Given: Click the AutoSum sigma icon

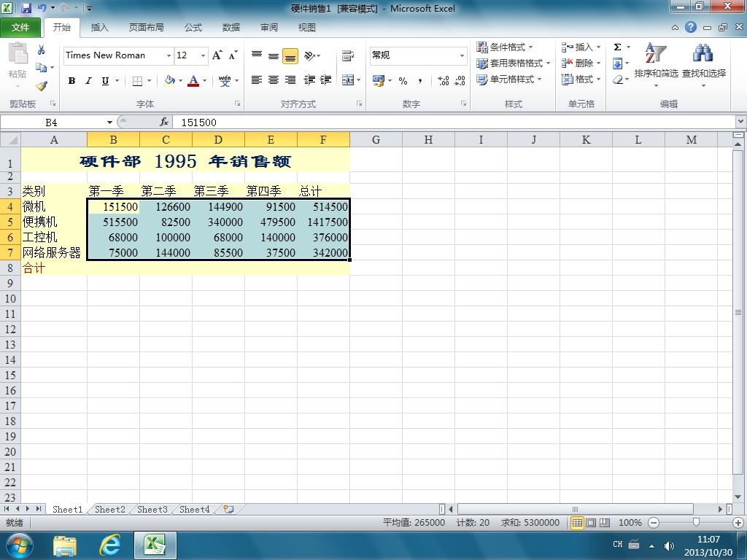Looking at the screenshot, I should (x=617, y=47).
